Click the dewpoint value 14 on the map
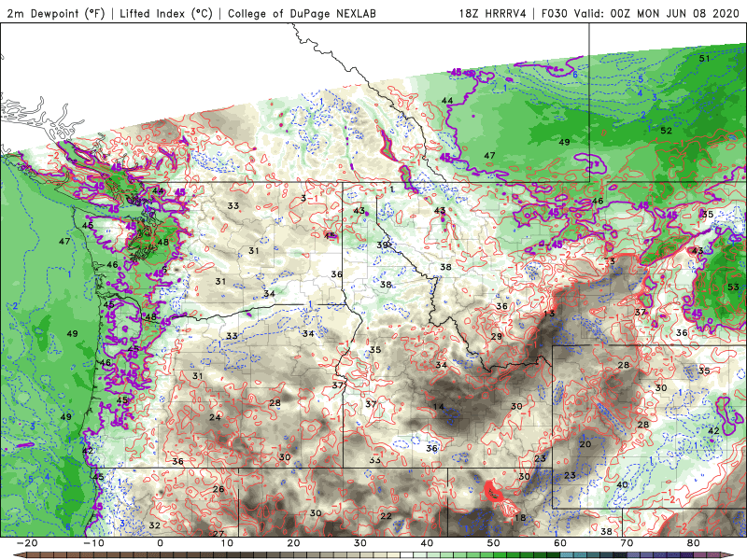747x560 pixels. pyautogui.click(x=438, y=407)
